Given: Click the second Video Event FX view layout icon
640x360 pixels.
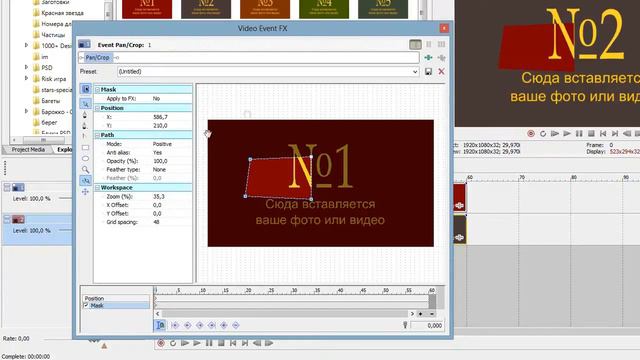Looking at the screenshot, I should 429,44.
